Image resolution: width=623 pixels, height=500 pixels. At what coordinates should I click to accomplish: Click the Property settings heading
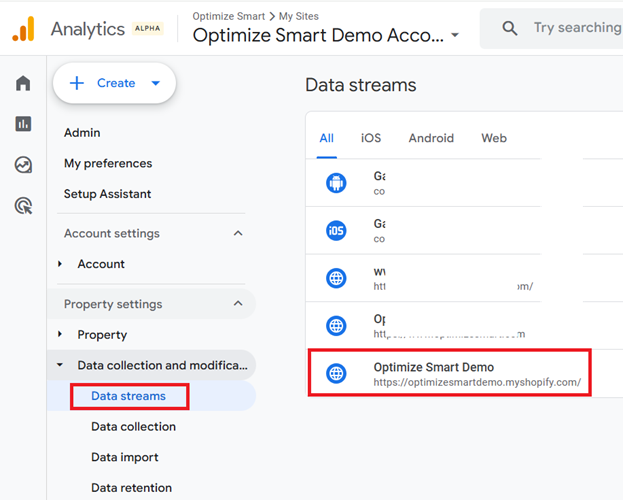coord(113,304)
